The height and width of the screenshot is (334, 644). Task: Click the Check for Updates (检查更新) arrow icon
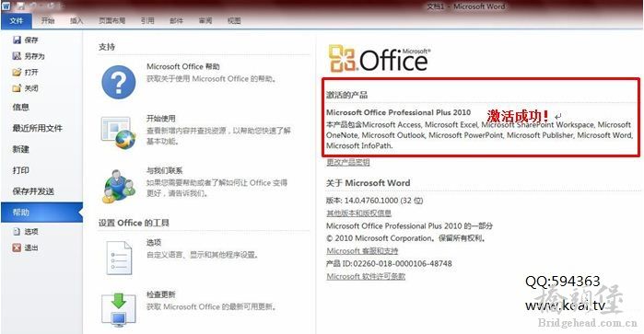click(119, 310)
